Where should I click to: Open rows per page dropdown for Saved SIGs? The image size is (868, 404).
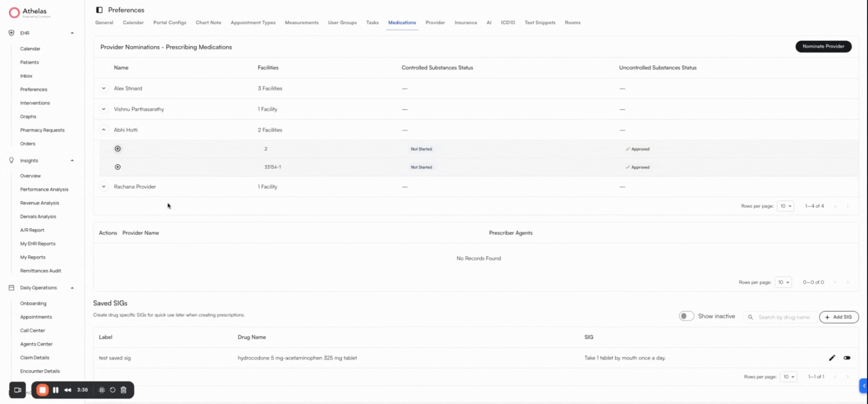[788, 377]
